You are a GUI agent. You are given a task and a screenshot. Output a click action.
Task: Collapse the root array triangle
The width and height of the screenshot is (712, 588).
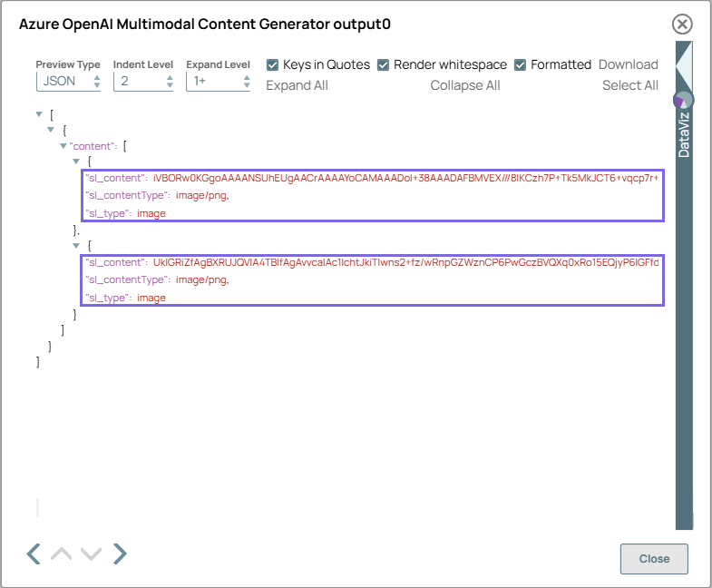point(39,114)
